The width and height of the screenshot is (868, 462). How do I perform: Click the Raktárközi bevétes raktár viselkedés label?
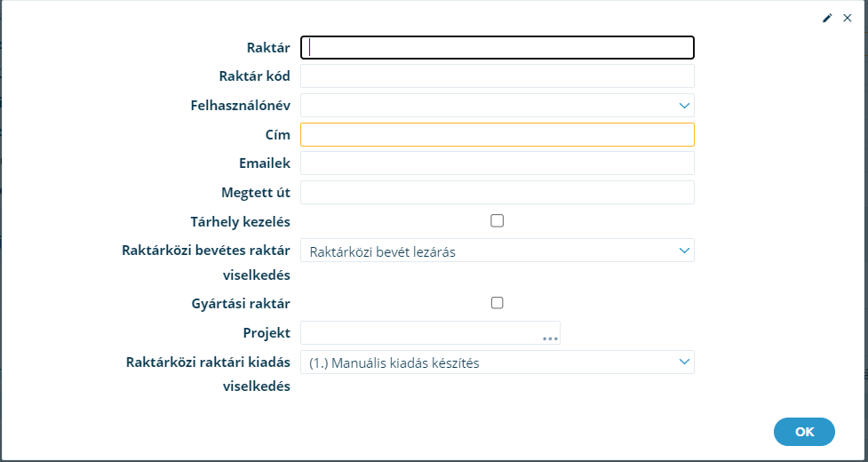click(x=206, y=263)
